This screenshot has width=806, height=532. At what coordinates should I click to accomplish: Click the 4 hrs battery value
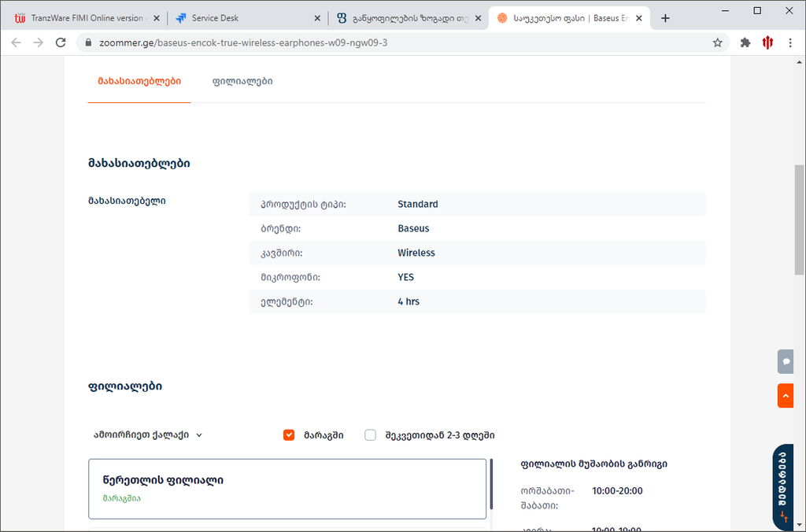tap(409, 301)
